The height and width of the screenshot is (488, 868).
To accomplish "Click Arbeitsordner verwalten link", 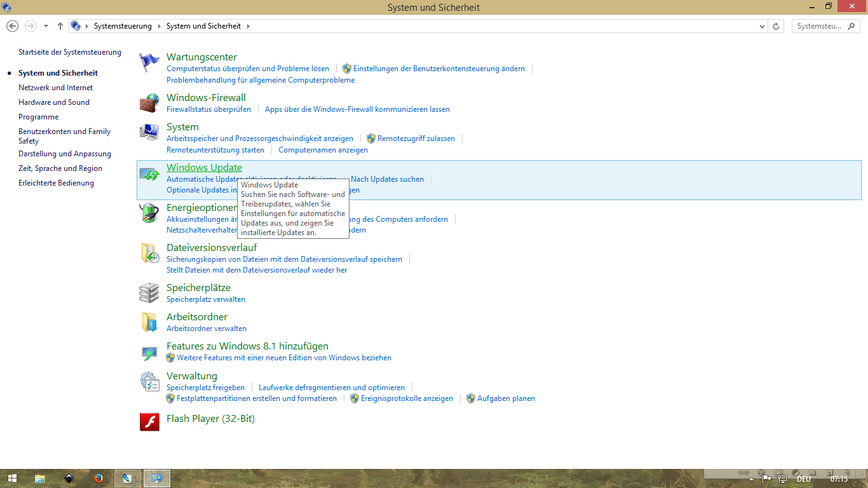I will click(x=207, y=329).
